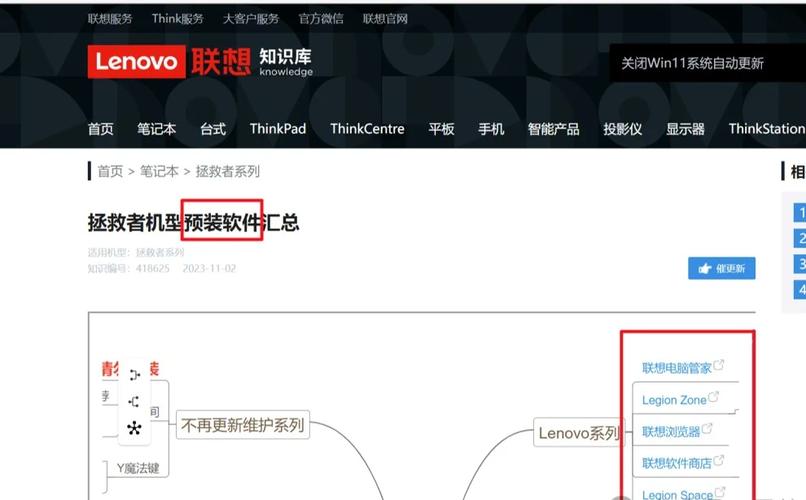This screenshot has width=806, height=500.
Task: Open the Think服务 top link
Action: [x=177, y=19]
